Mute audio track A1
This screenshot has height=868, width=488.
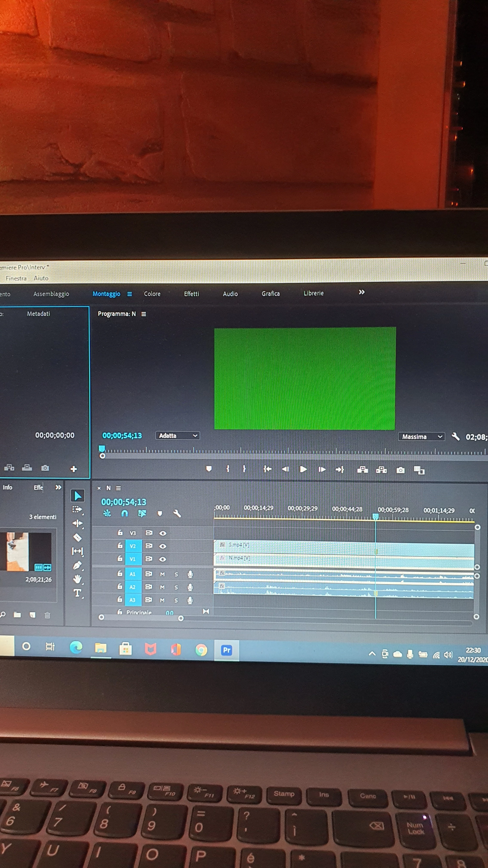162,574
